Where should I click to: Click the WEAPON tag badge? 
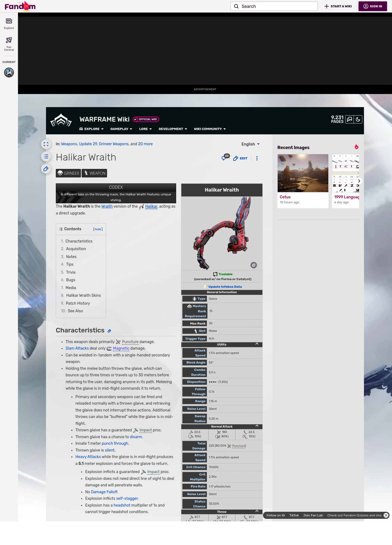(94, 173)
